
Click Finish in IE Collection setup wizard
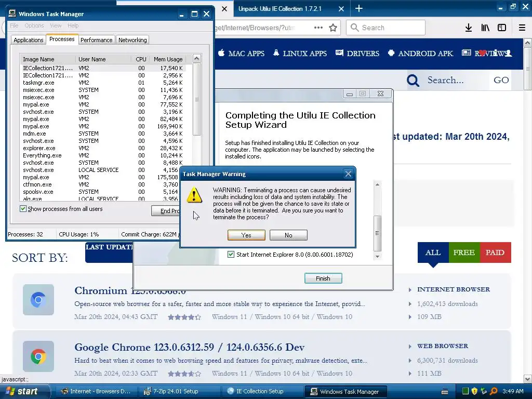click(x=323, y=278)
